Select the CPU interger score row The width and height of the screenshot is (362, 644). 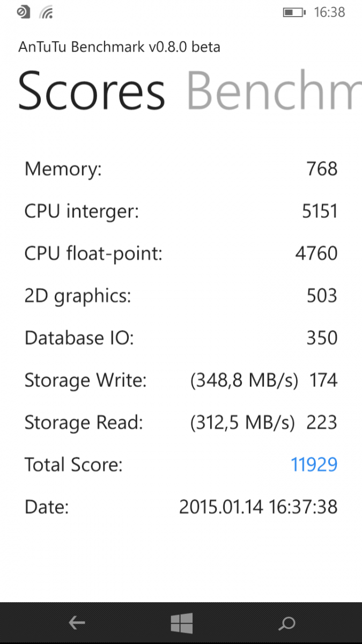(x=181, y=211)
